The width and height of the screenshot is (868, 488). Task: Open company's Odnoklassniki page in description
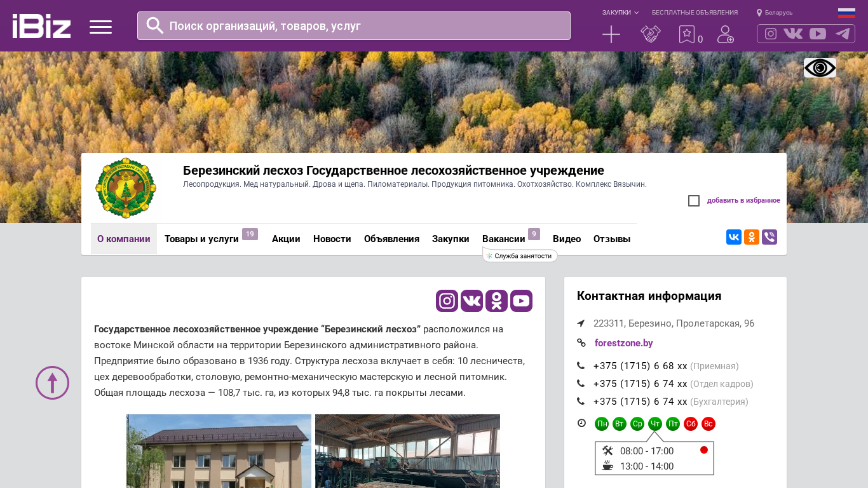click(x=496, y=301)
